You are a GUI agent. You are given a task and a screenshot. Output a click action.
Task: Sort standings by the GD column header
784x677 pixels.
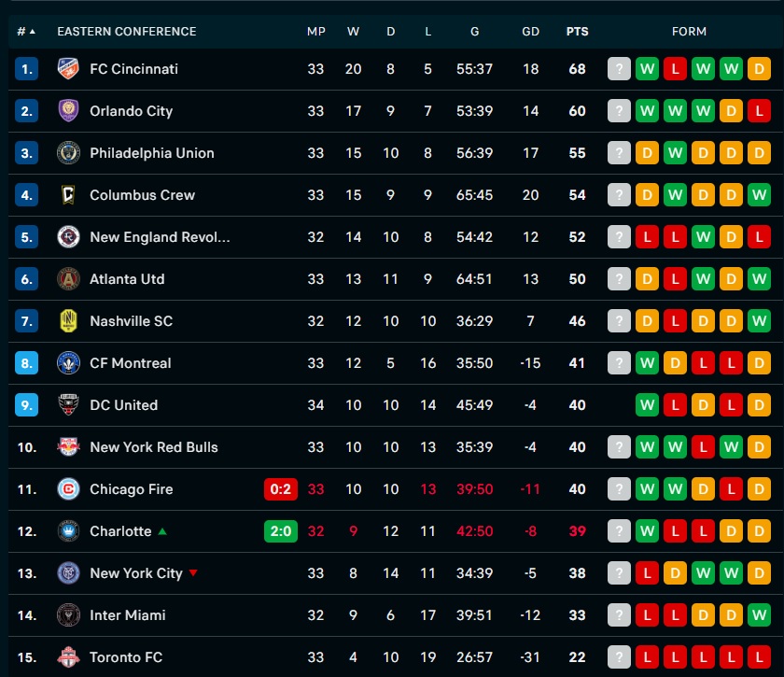tap(530, 32)
